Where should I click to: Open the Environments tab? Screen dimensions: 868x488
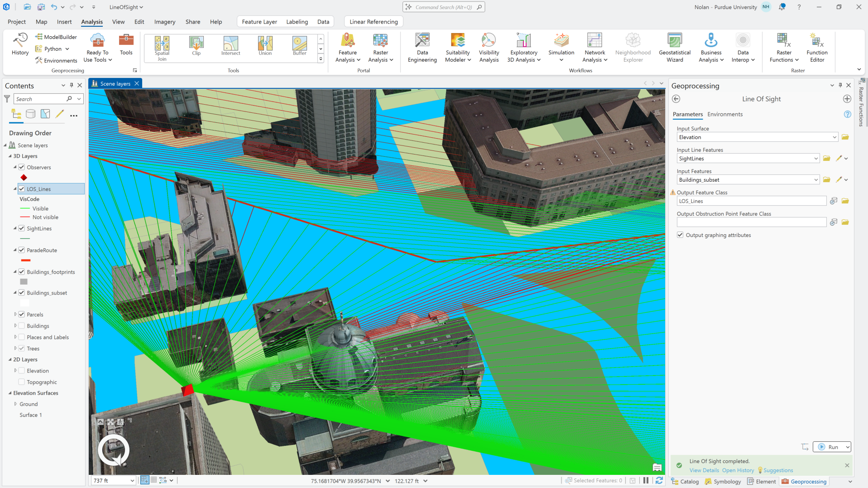click(724, 114)
